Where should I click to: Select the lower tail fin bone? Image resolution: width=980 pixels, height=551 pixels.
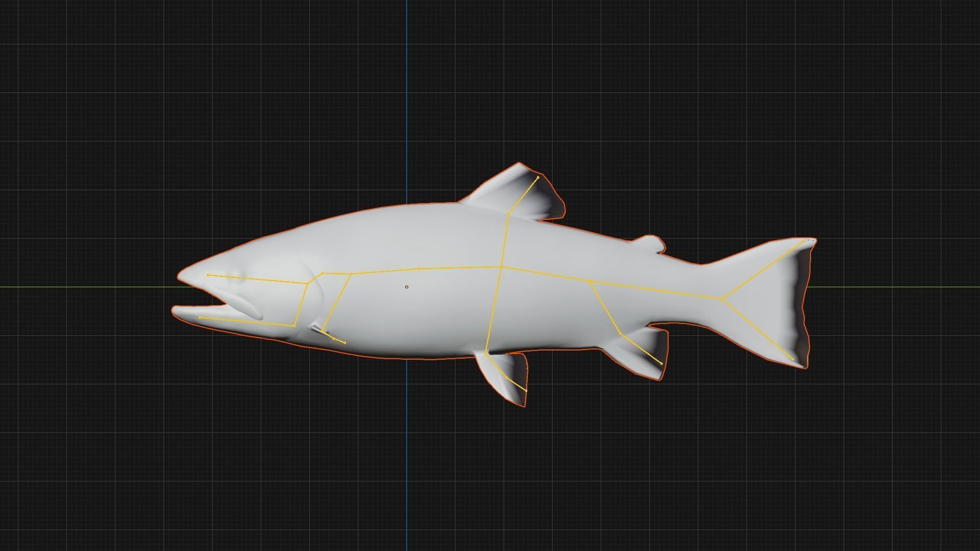pos(758,329)
